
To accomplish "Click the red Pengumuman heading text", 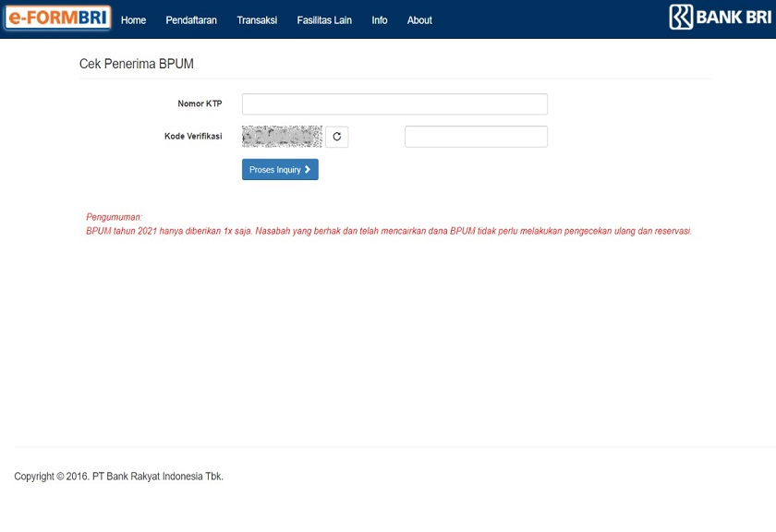I will [x=114, y=217].
